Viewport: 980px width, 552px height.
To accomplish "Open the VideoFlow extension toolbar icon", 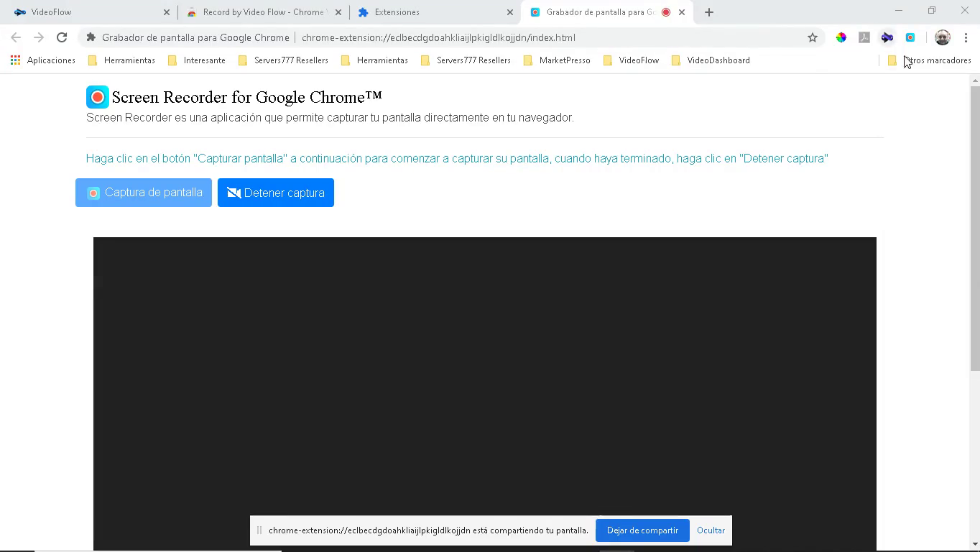I will 887,37.
